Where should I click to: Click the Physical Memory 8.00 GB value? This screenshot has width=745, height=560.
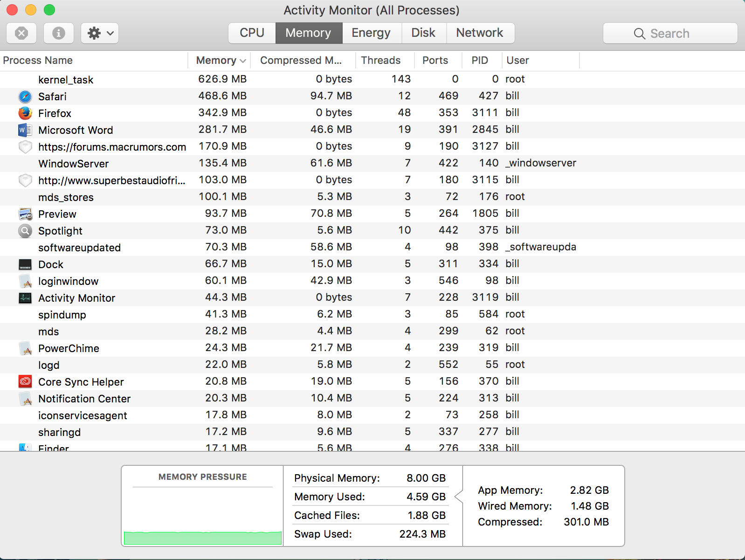tap(426, 478)
